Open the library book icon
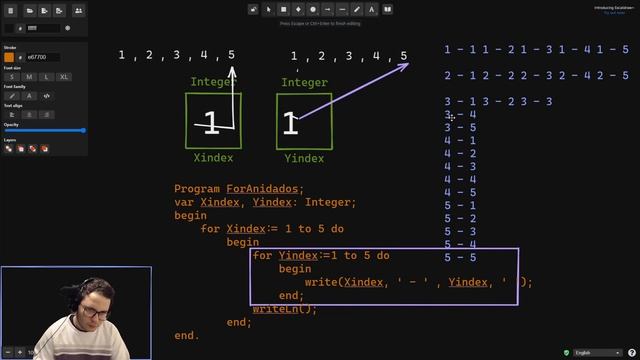Viewport: 640px width, 360px height. pos(387,9)
